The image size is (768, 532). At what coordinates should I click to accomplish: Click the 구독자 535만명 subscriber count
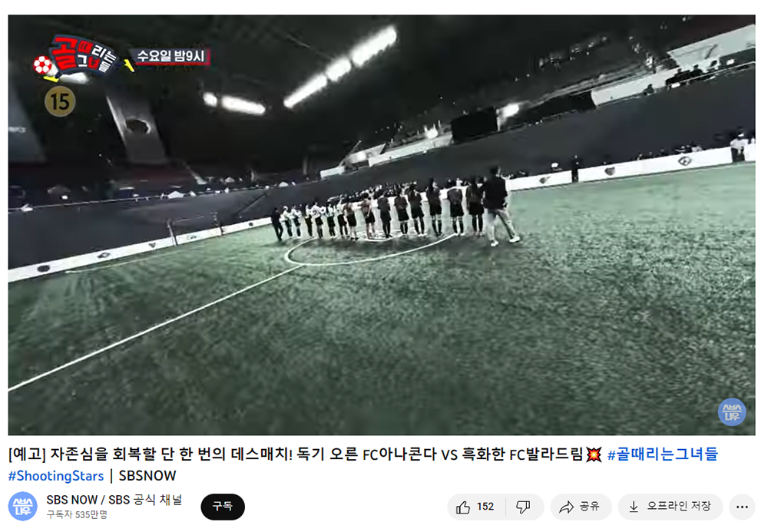pos(77,515)
